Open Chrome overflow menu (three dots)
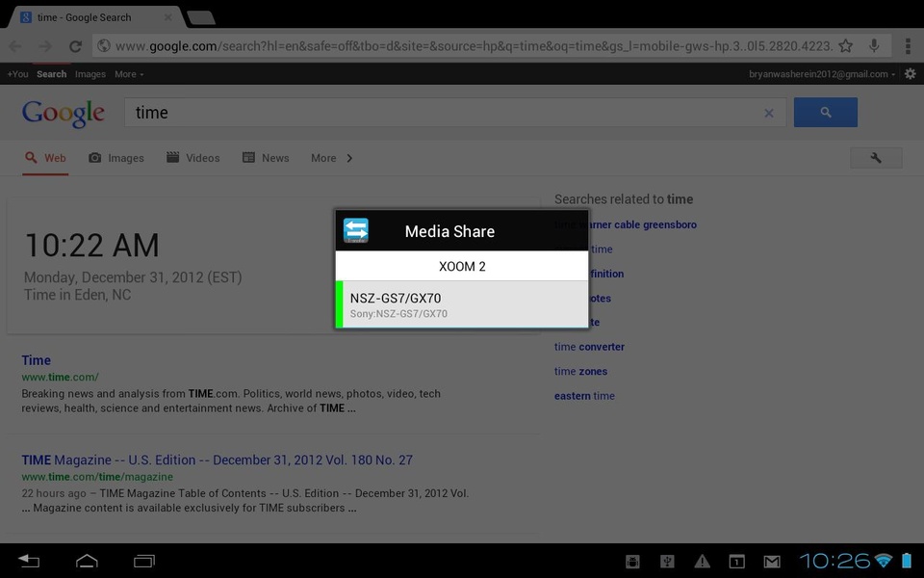 pyautogui.click(x=909, y=45)
